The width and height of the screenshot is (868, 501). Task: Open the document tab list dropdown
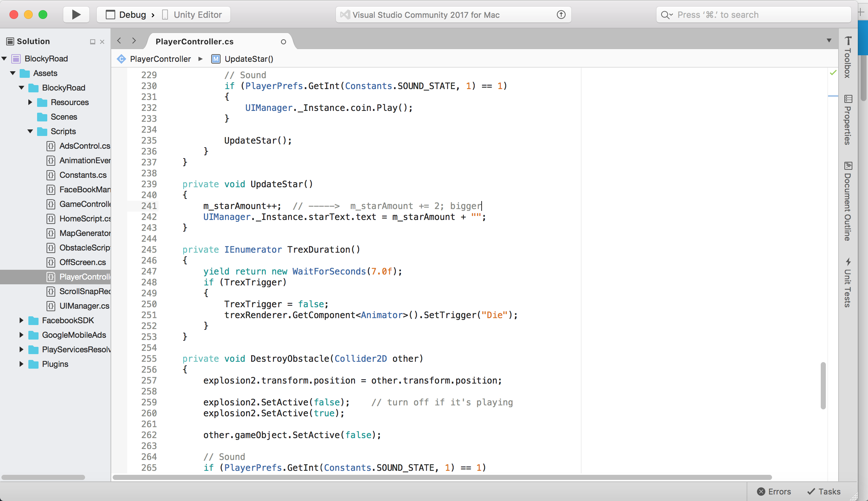pos(829,40)
